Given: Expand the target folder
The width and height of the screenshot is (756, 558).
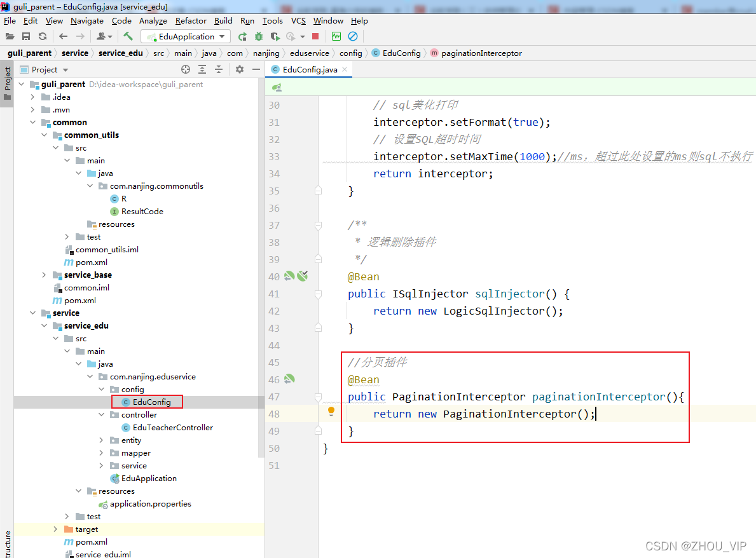Looking at the screenshot, I should click(55, 529).
